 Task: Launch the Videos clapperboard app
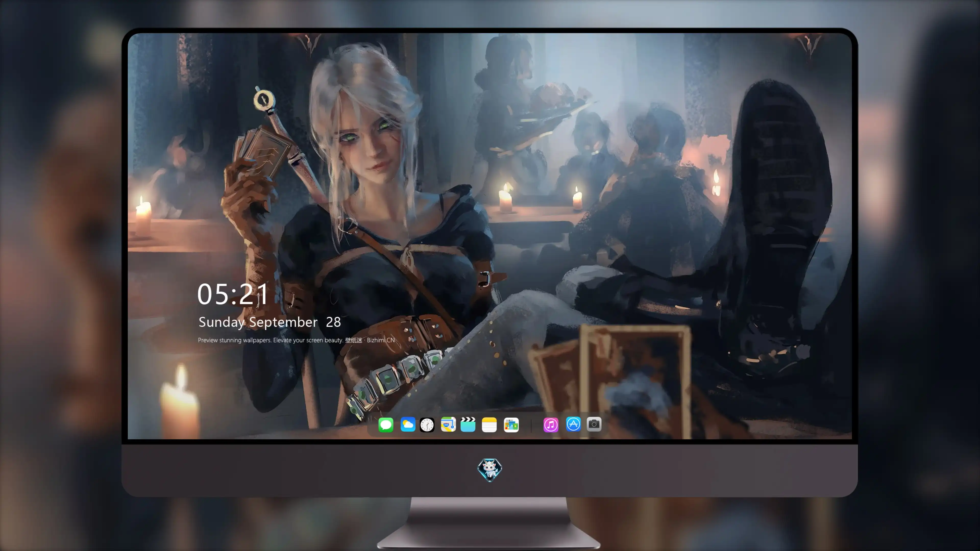[468, 424]
